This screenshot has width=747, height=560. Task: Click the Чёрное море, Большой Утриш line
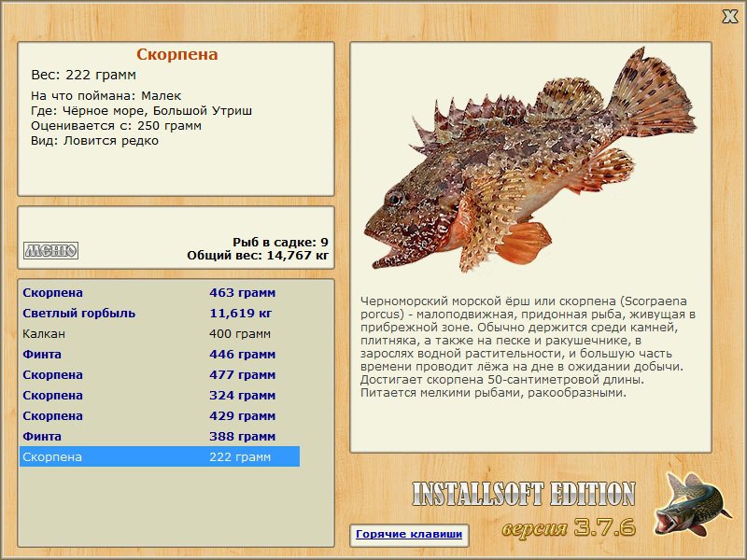point(142,111)
